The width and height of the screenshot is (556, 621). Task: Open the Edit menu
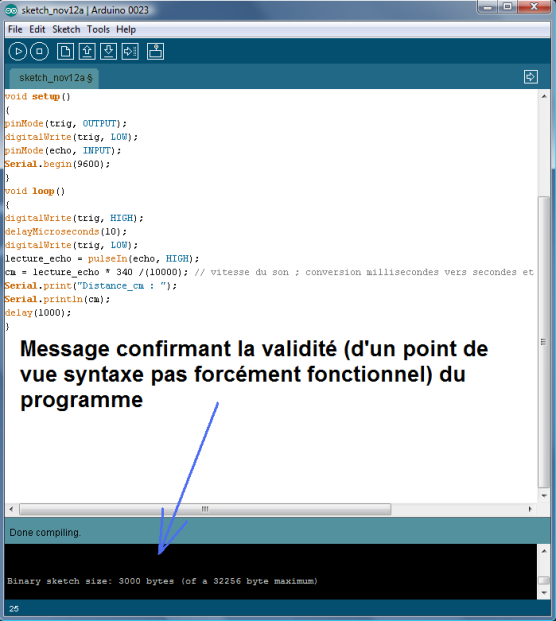click(37, 29)
